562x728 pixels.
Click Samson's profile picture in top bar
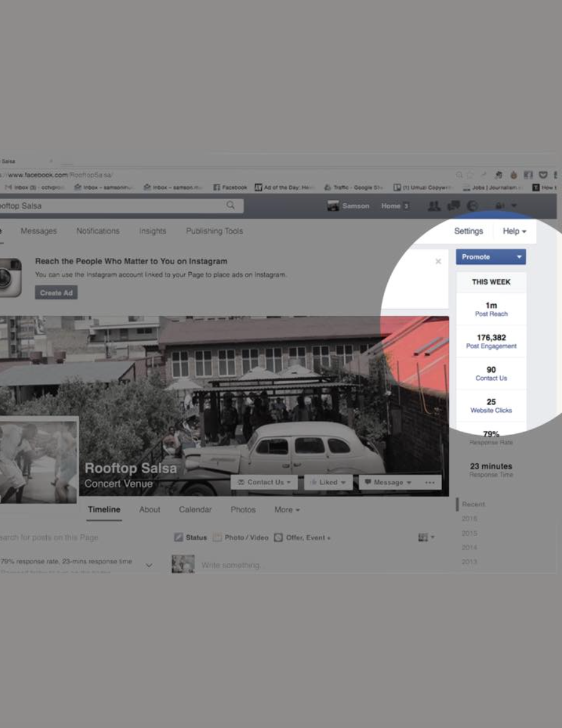(333, 205)
